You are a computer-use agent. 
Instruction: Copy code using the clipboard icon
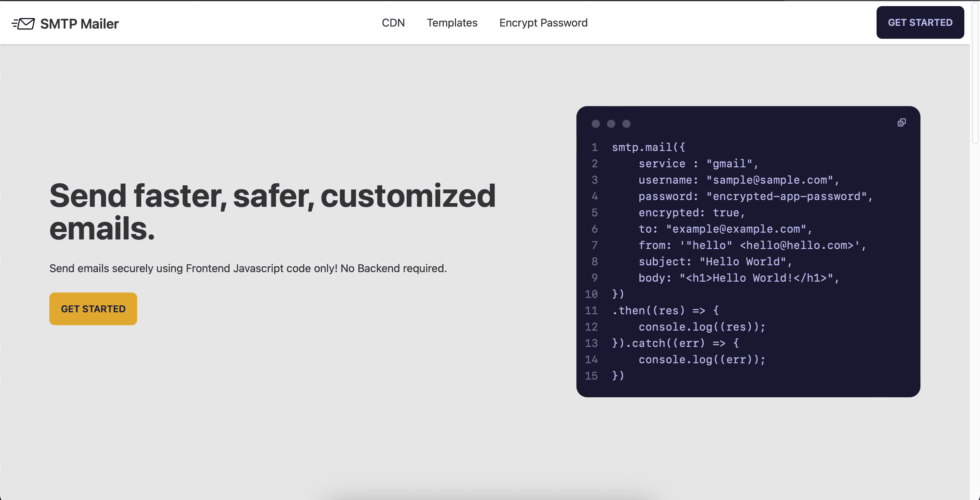901,122
